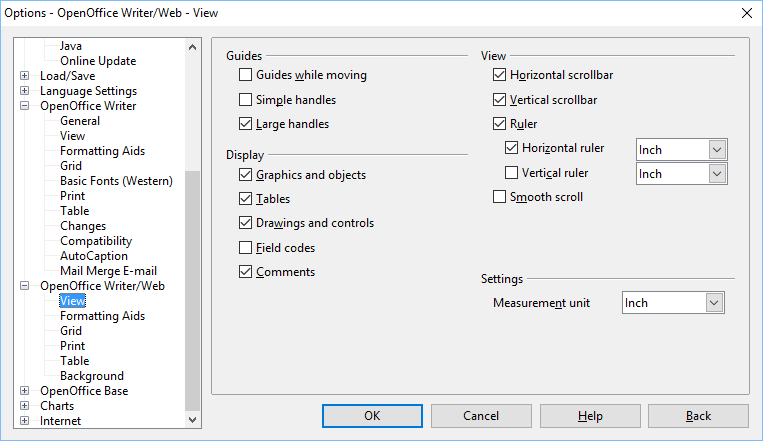Expand the Charts tree node
The width and height of the screenshot is (763, 441).
(24, 406)
